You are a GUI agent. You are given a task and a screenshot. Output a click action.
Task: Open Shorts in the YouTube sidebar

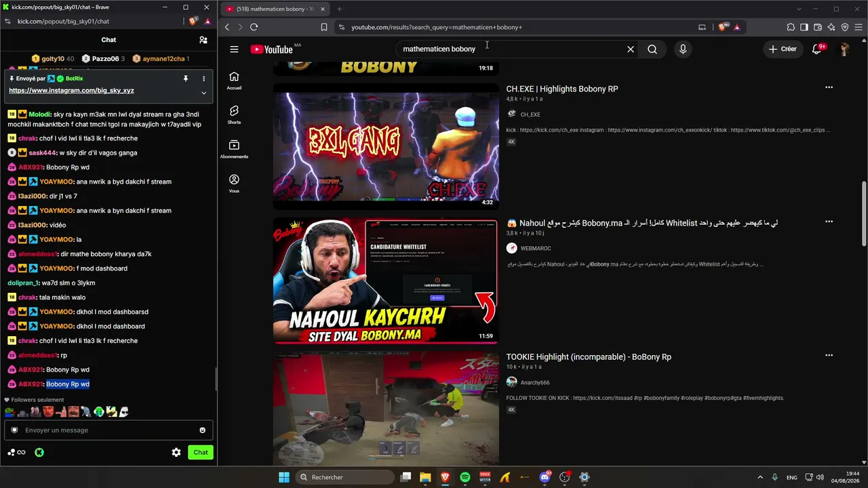pos(234,115)
